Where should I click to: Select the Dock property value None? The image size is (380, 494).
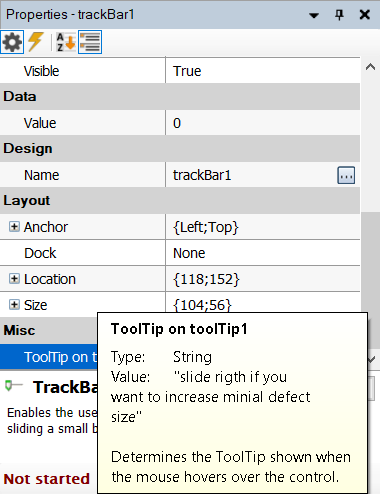pyautogui.click(x=263, y=253)
